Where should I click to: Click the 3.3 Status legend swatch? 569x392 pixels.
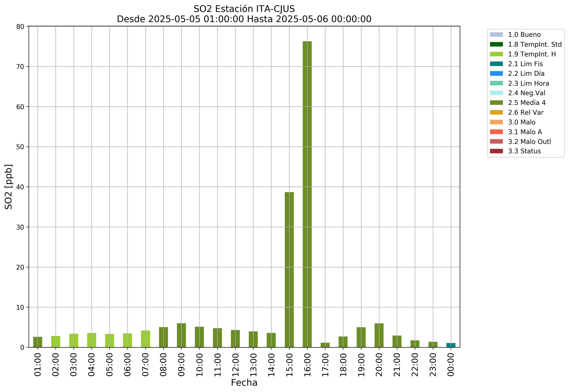(496, 151)
